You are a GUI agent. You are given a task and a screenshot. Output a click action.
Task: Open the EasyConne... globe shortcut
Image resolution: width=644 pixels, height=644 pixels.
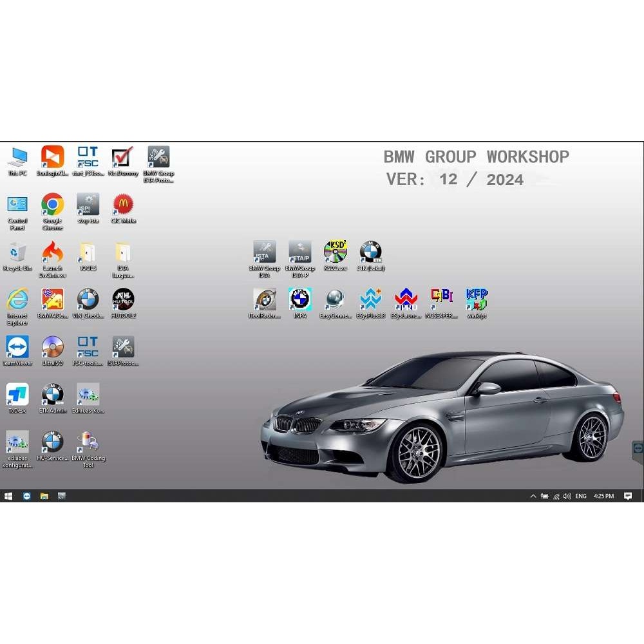(x=335, y=303)
